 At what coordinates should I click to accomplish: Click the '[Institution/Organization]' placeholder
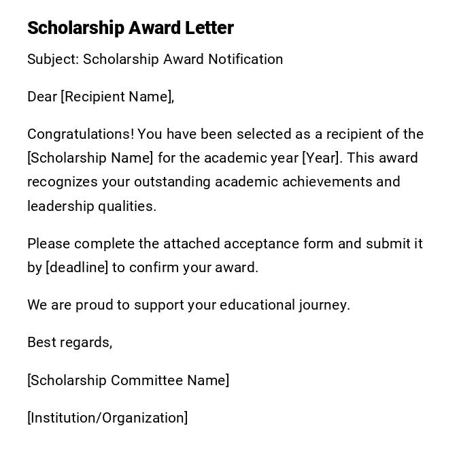pos(107,418)
